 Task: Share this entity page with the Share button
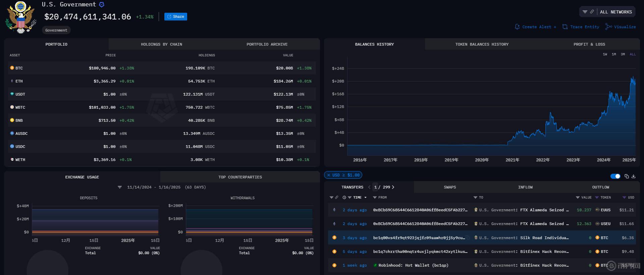[x=176, y=16]
